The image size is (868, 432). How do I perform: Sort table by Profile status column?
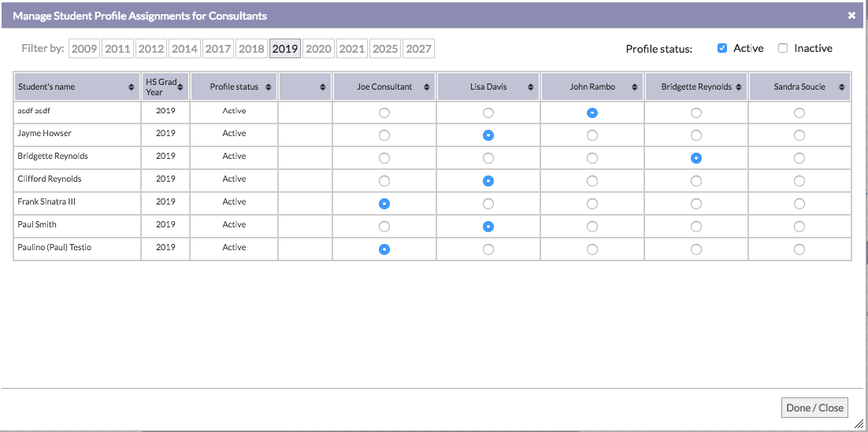[269, 87]
